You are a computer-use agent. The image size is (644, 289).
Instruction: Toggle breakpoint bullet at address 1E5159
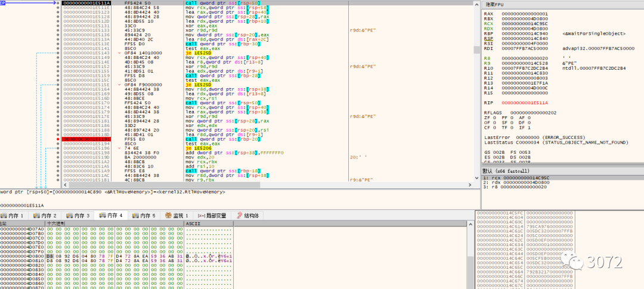pos(58,76)
